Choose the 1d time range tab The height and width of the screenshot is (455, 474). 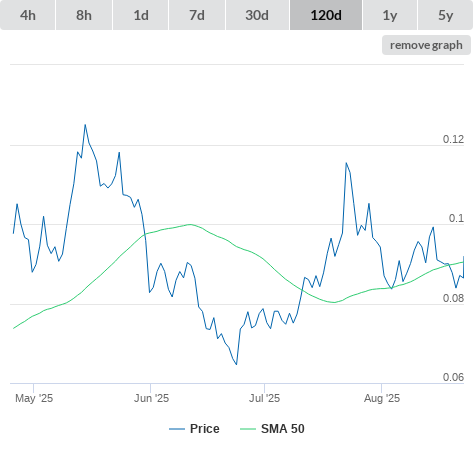[141, 15]
